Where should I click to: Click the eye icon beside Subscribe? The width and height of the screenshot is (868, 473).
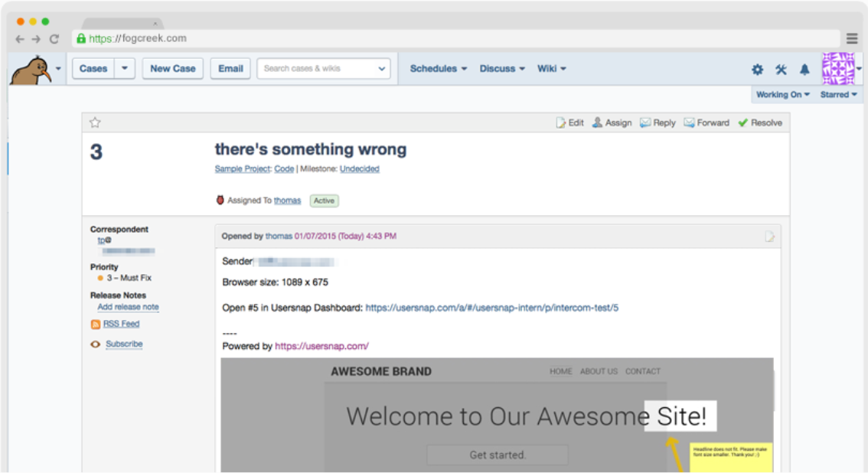95,344
